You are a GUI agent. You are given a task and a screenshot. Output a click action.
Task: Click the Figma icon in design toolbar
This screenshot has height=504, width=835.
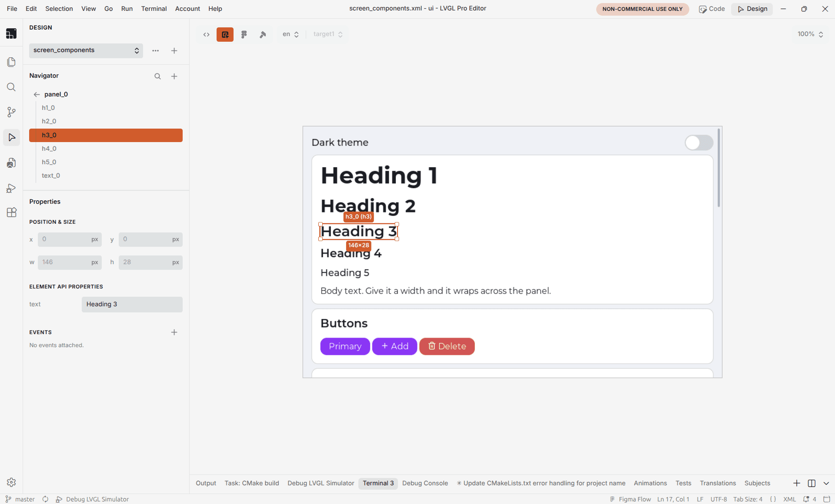pos(244,34)
